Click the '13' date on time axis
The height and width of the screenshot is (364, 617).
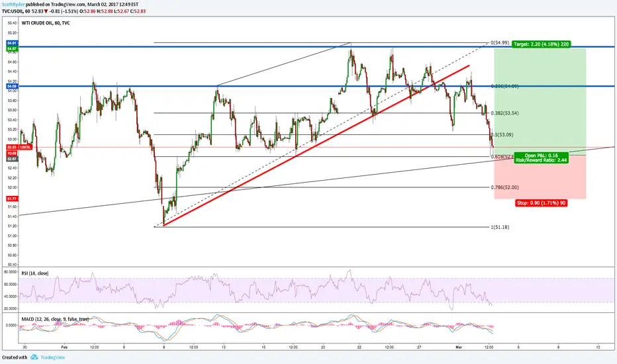224,347
